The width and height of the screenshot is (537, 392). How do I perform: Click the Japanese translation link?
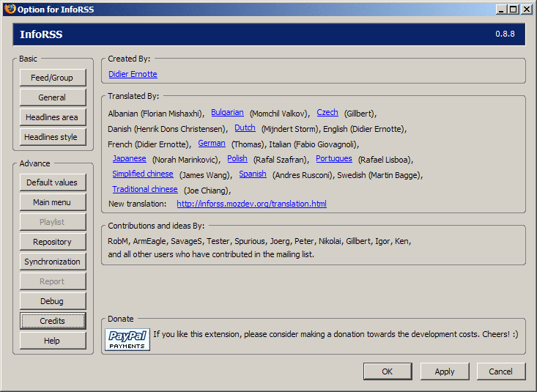tap(129, 159)
